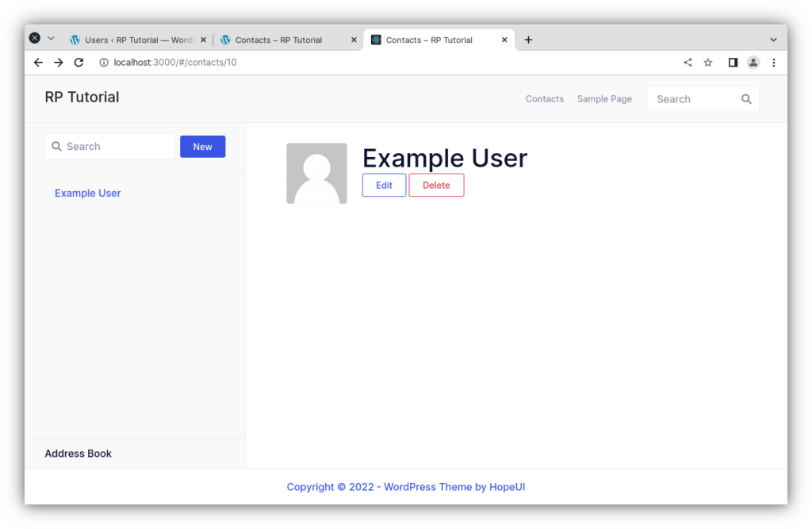Go forward with the browser forward arrow
The height and width of the screenshot is (529, 812).
[59, 63]
